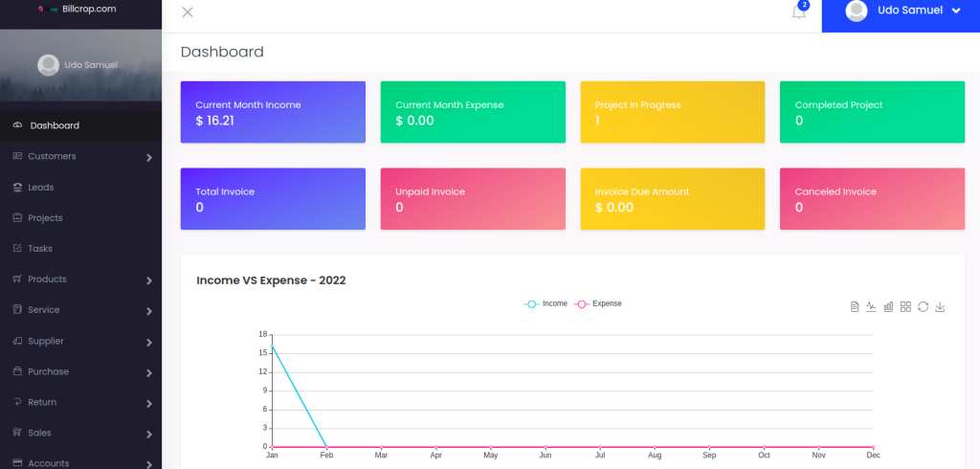Expand the Products submenu arrow
Image resolution: width=980 pixels, height=469 pixels.
pyautogui.click(x=148, y=280)
